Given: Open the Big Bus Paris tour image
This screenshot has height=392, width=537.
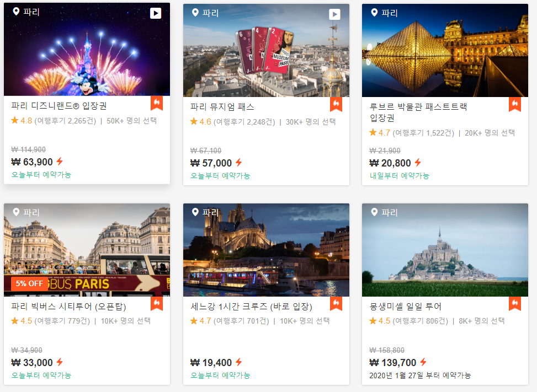Looking at the screenshot, I should click(x=87, y=250).
